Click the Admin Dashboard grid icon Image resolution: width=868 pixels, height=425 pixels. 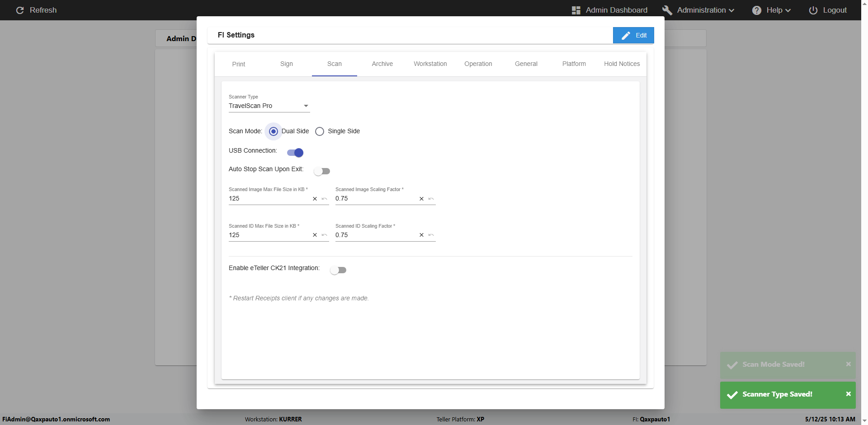pos(576,10)
